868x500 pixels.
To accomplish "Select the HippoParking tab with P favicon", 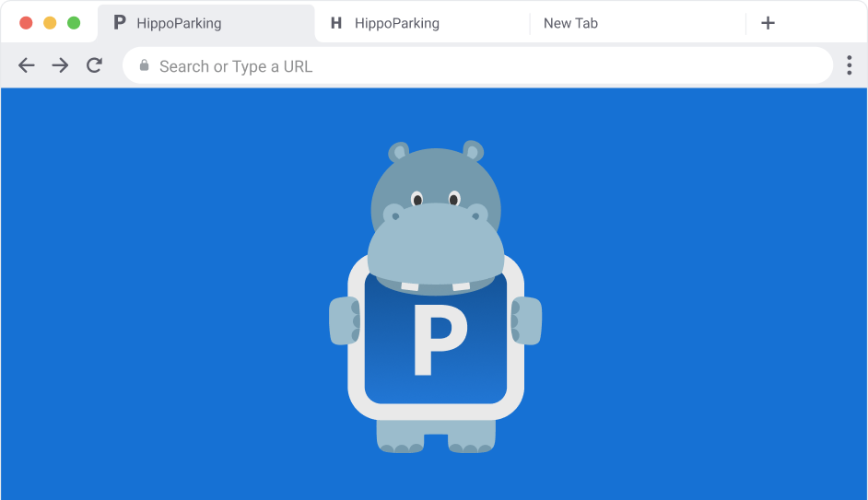I will coord(205,23).
